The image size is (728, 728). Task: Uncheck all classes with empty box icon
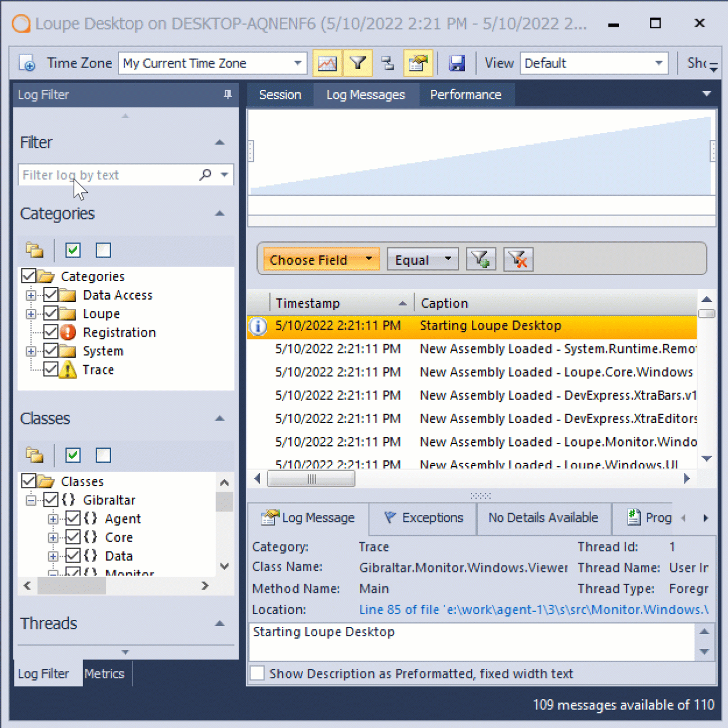tap(103, 455)
